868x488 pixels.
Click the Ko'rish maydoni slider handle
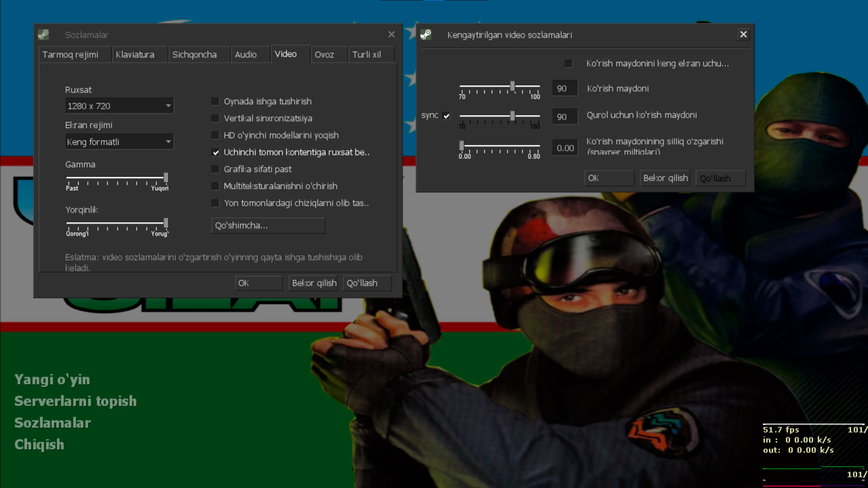pyautogui.click(x=512, y=86)
